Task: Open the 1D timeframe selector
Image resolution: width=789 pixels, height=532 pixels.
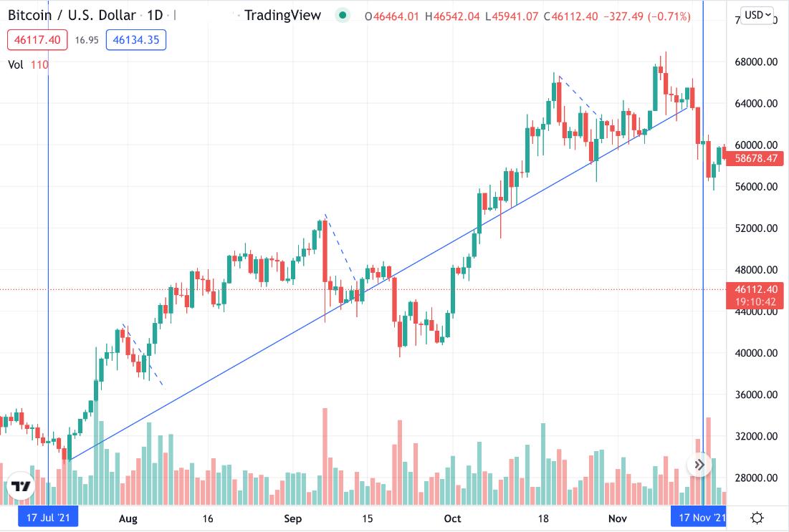Action: coord(154,14)
